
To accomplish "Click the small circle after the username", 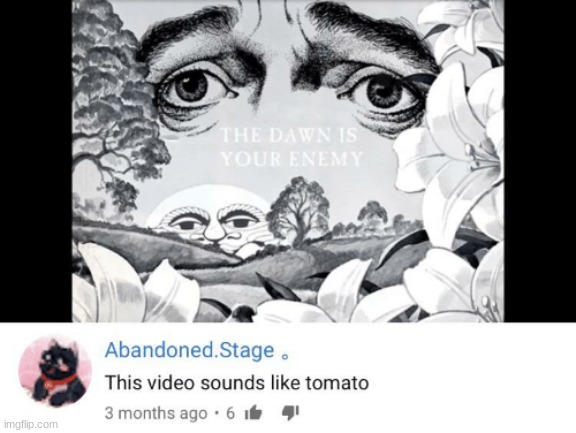I will (284, 356).
